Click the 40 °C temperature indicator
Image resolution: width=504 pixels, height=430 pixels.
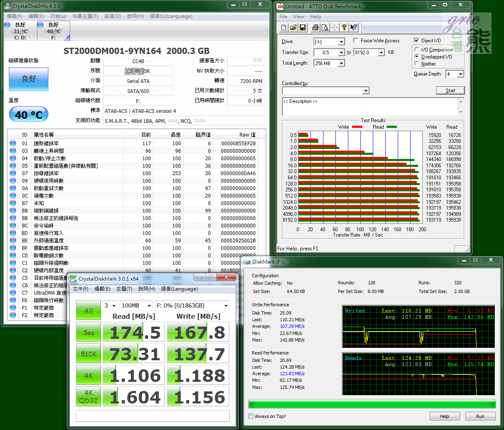coord(29,115)
